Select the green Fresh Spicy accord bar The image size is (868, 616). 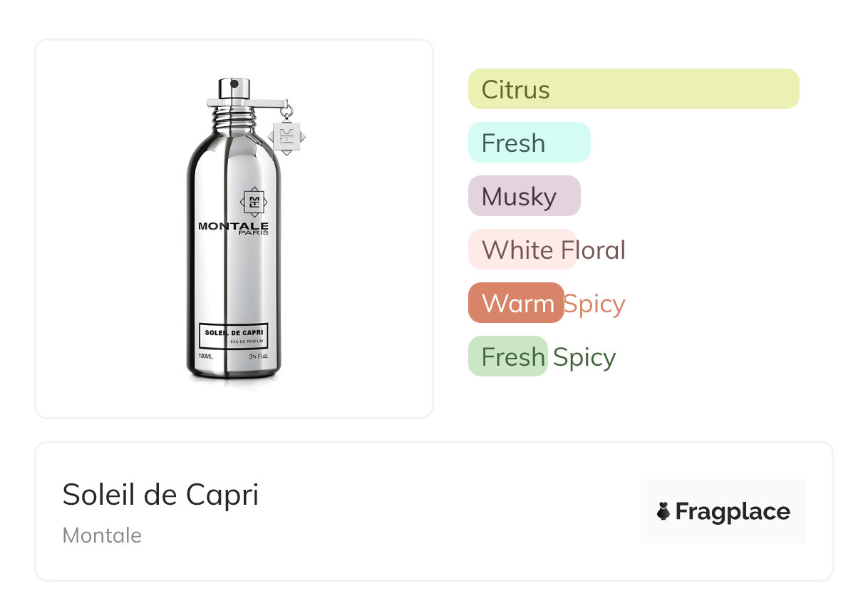[507, 356]
